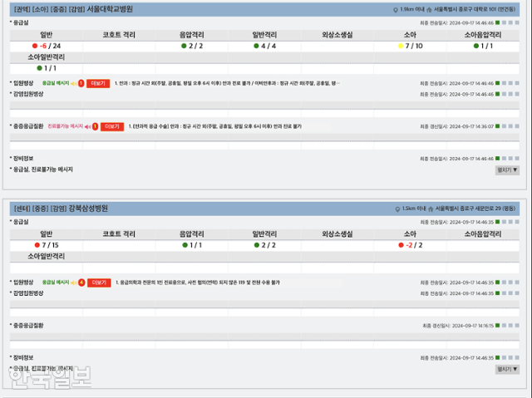
Task: Click the green dot beside 4 / 4
Action: (256, 46)
